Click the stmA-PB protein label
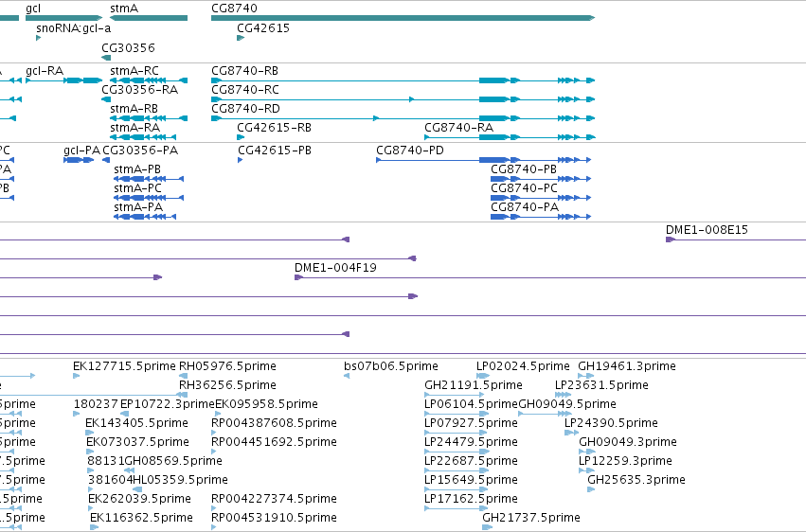 (137, 169)
